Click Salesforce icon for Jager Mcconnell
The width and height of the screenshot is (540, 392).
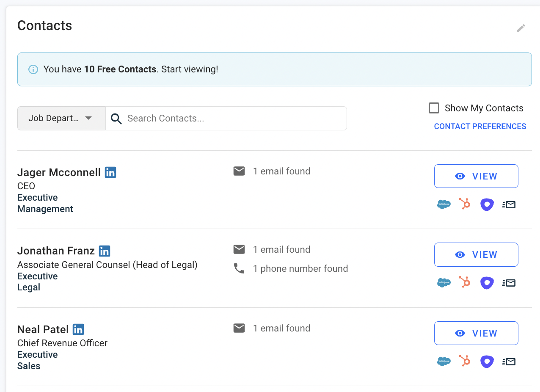(444, 205)
